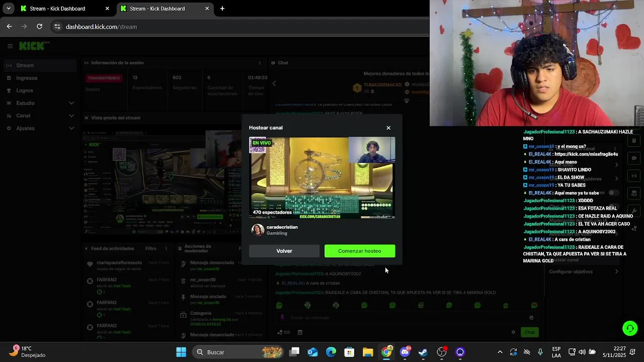Open Logros in the sidebar
The height and width of the screenshot is (362, 644).
tap(25, 90)
